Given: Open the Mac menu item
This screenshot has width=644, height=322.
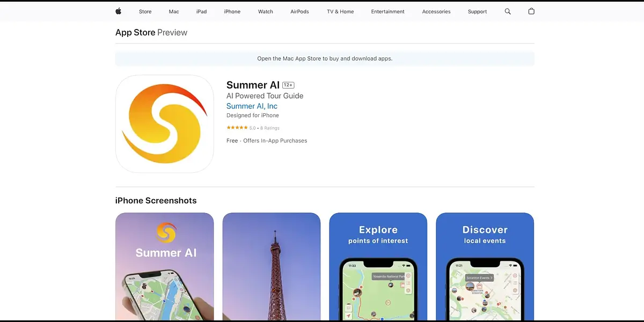Looking at the screenshot, I should [174, 11].
